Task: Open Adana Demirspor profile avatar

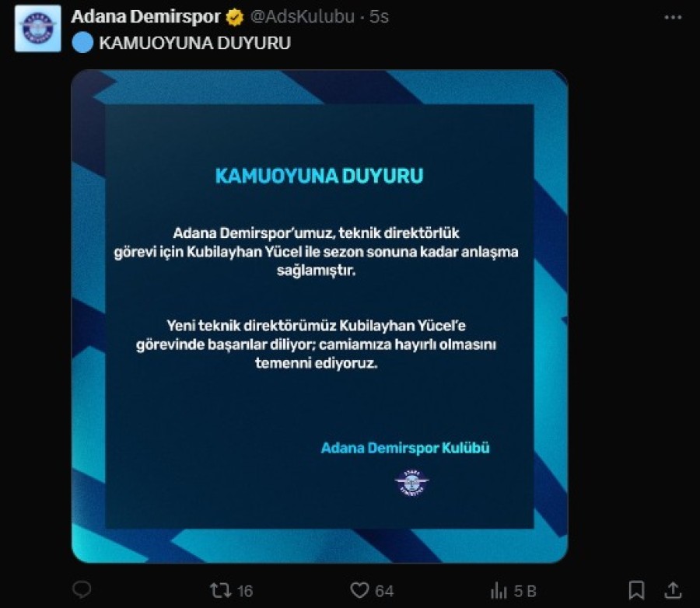Action: point(38,29)
